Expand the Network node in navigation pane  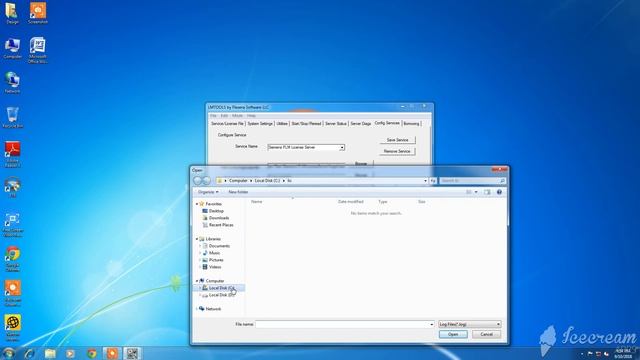pyautogui.click(x=197, y=309)
